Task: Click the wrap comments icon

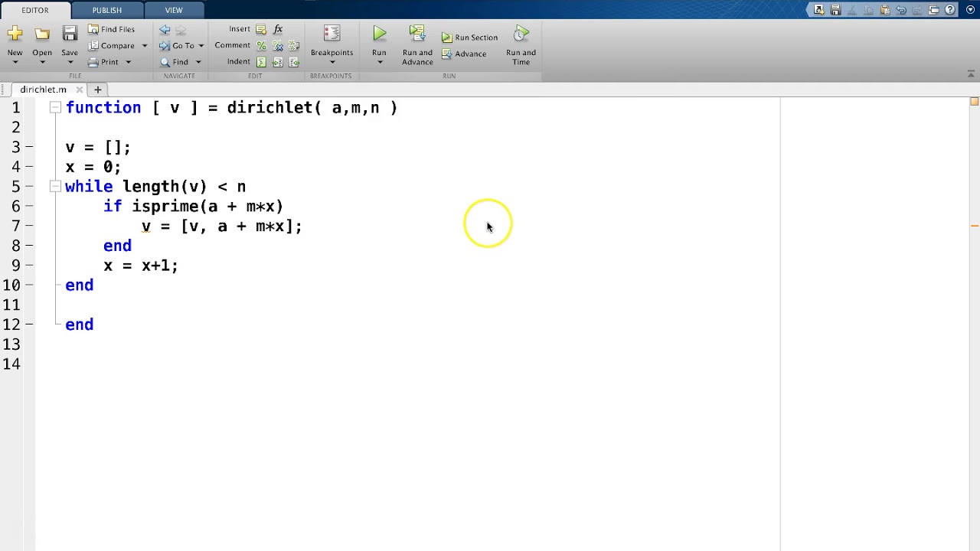Action: click(x=294, y=46)
